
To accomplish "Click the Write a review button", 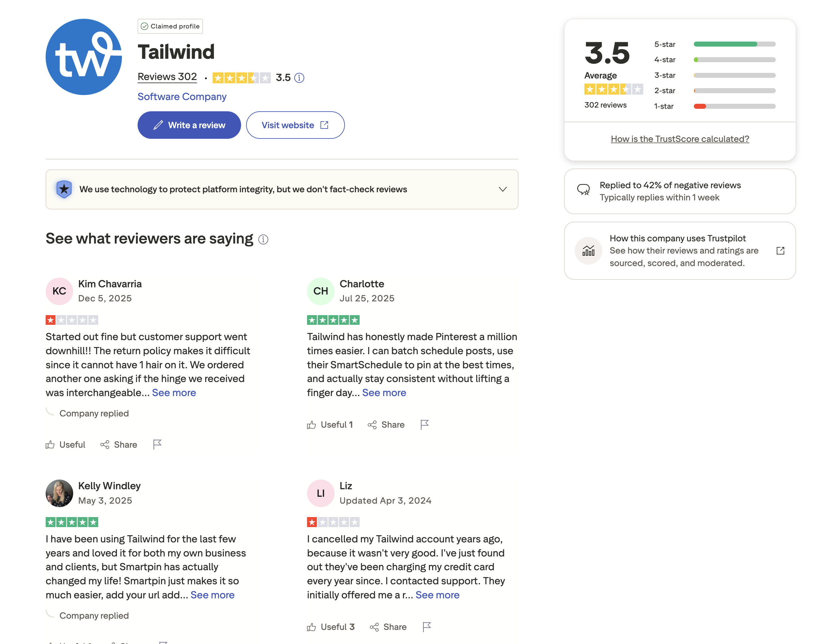I will point(189,125).
